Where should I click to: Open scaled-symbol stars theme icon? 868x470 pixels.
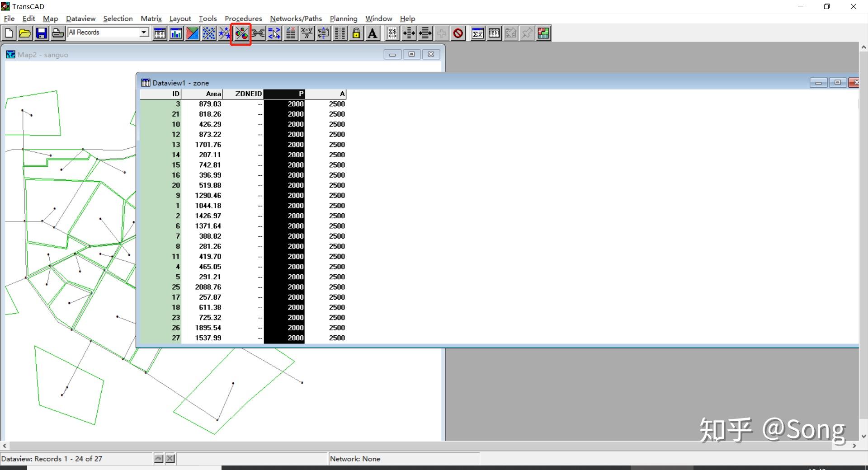click(225, 33)
